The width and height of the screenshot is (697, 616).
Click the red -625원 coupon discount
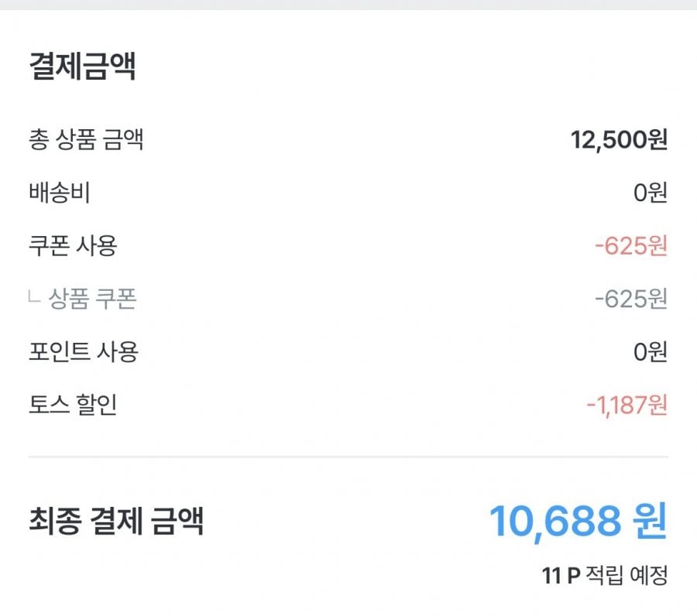(x=630, y=246)
